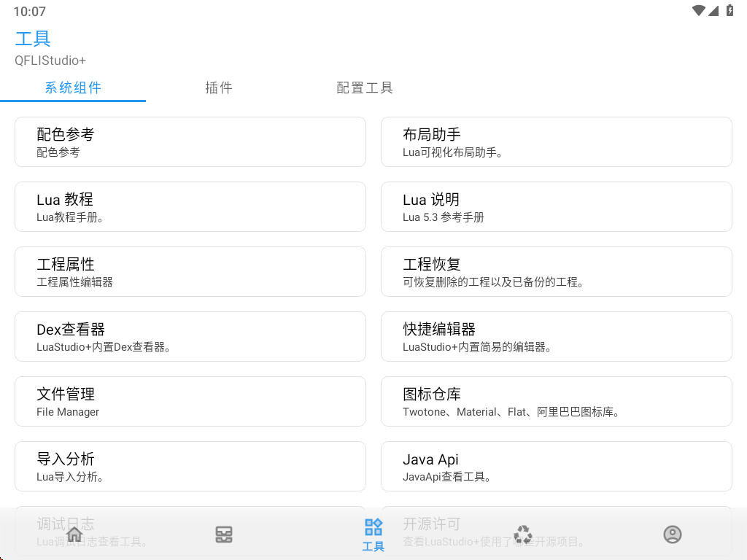Launch the 快捷编辑器 card
The height and width of the screenshot is (560, 747).
[557, 337]
